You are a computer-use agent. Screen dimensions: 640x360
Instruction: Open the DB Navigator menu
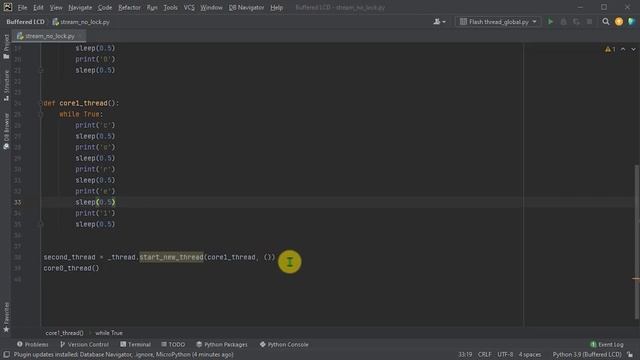pyautogui.click(x=246, y=7)
